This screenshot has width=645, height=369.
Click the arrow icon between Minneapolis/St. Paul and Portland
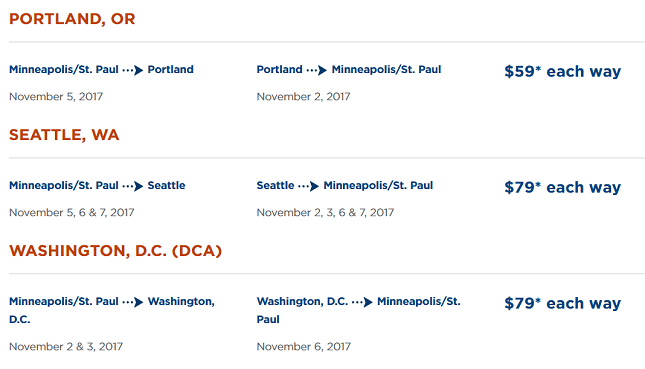pyautogui.click(x=133, y=70)
